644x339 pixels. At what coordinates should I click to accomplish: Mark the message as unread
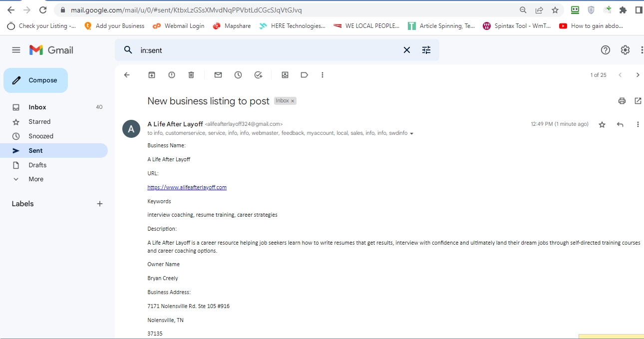click(218, 75)
